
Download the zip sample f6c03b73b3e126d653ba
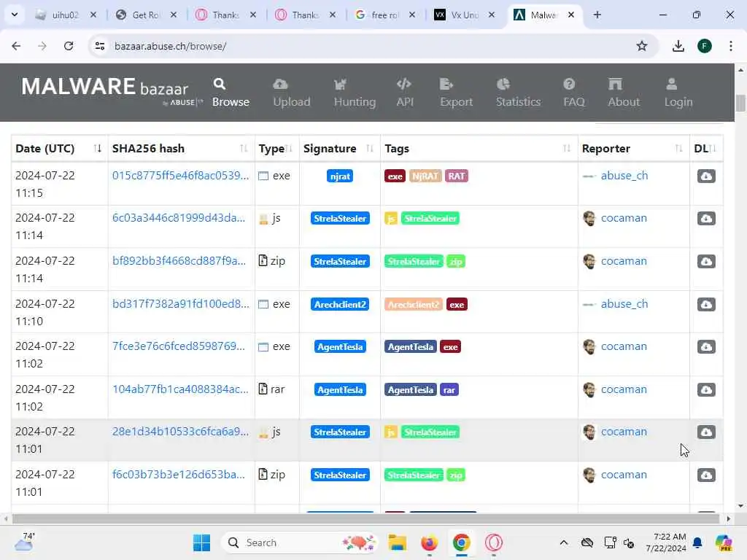(706, 475)
